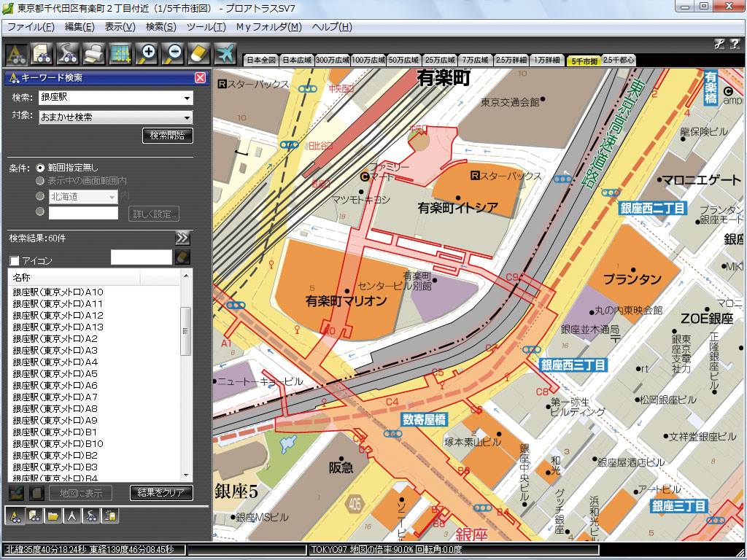747x560 pixels.
Task: Open the compass measurement bottom tab
Action: pos(72,516)
